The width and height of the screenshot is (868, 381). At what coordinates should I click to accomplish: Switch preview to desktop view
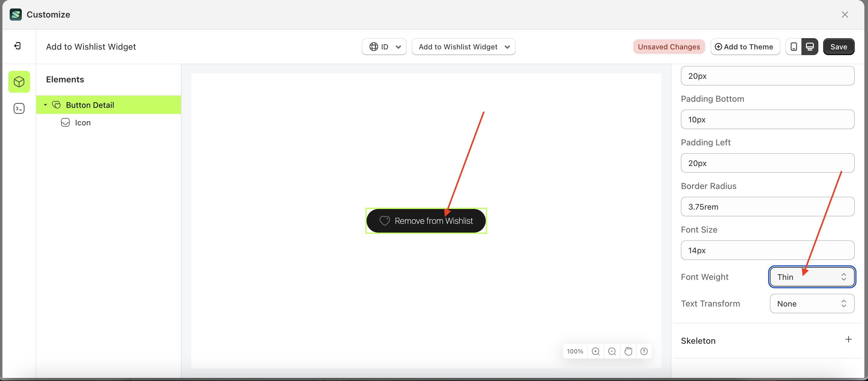click(810, 47)
